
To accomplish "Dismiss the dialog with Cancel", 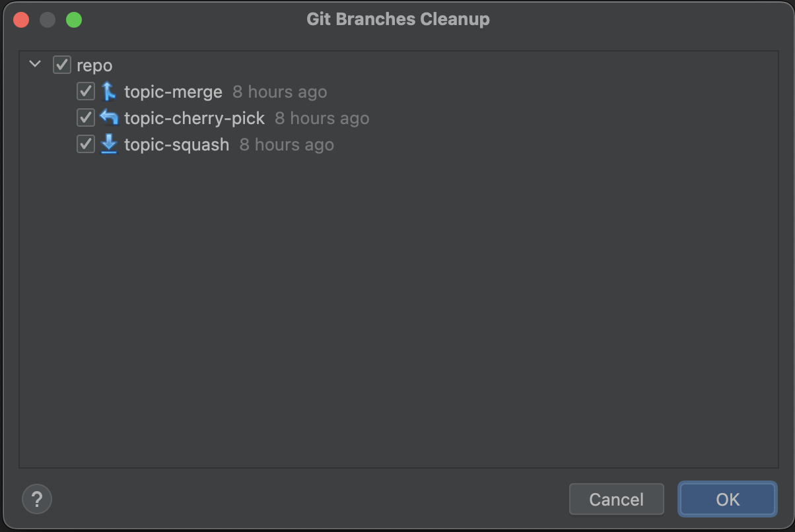I will point(616,499).
